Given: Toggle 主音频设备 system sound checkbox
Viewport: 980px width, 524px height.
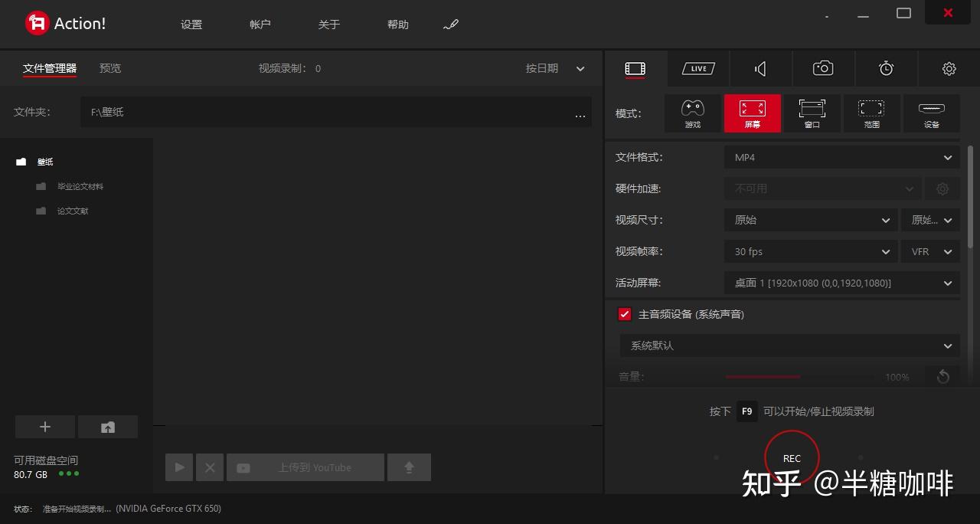Looking at the screenshot, I should [625, 314].
